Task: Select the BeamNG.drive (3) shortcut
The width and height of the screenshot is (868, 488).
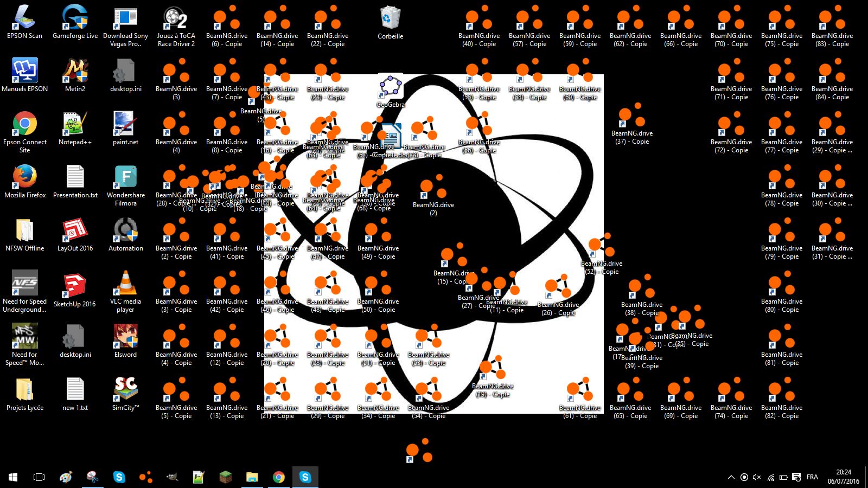Action: pos(176,80)
